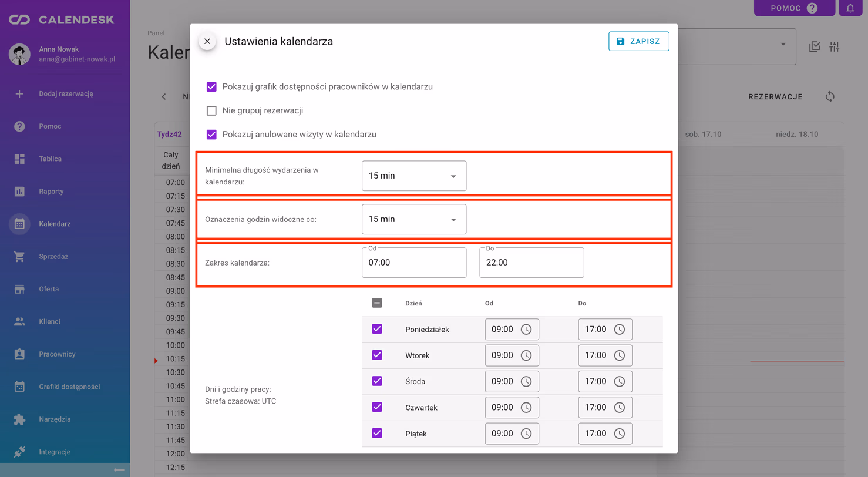Uncheck the Poniedziałek checkbox
This screenshot has height=477, width=868.
[x=377, y=330]
